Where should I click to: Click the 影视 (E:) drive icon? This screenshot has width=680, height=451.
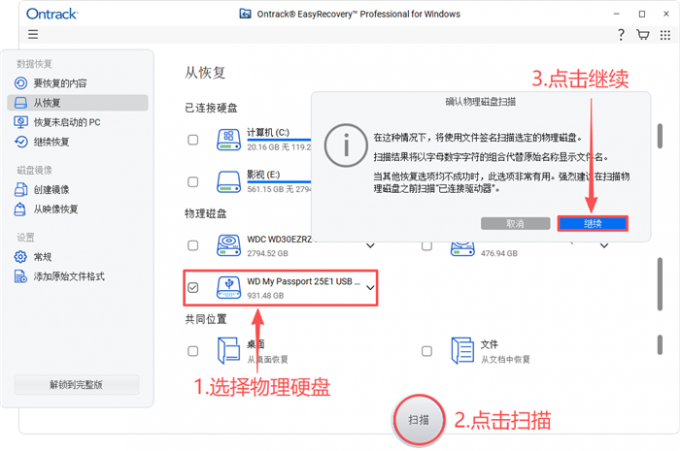click(x=229, y=182)
